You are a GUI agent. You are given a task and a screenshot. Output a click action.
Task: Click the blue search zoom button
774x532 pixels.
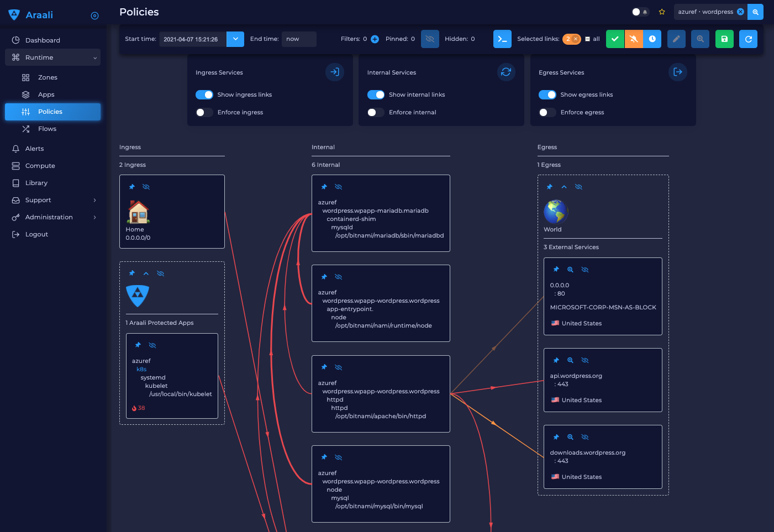coord(755,12)
